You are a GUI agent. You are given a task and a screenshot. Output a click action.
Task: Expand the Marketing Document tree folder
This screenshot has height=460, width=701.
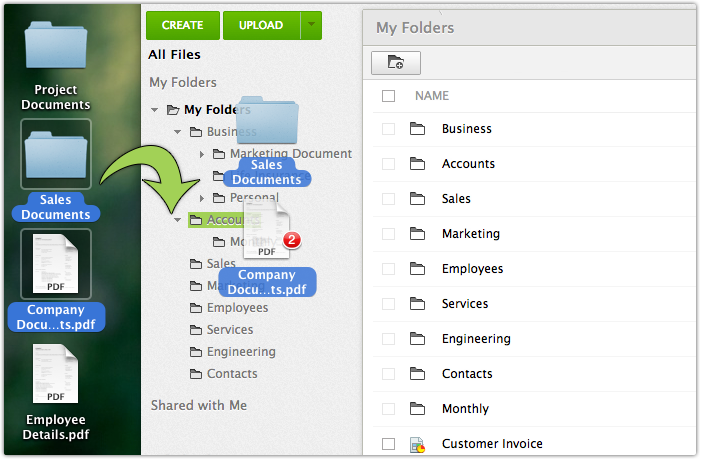pos(202,154)
